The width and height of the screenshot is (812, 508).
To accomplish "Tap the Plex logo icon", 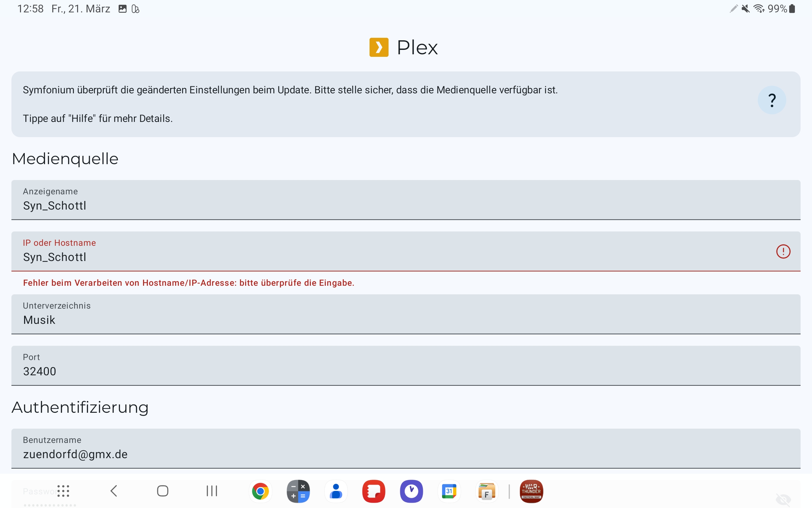I will tap(379, 47).
